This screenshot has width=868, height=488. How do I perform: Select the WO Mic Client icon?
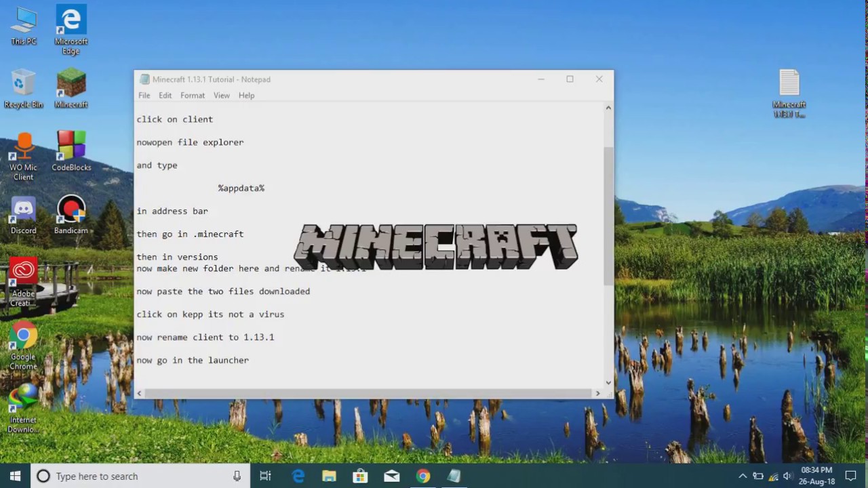(x=23, y=157)
